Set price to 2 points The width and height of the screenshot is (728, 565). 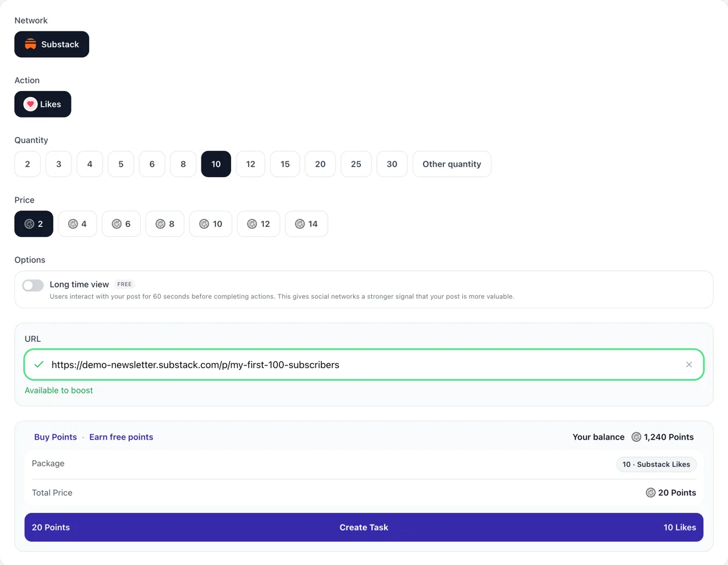tap(34, 224)
